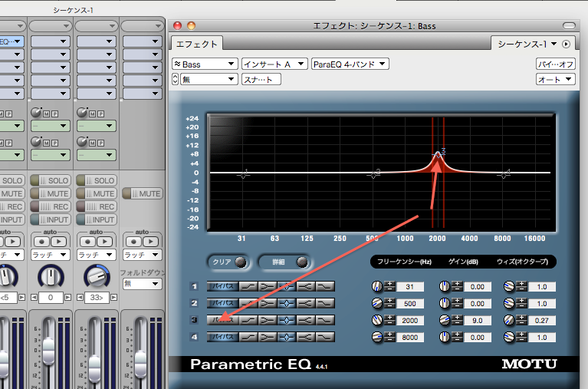The height and width of the screenshot is (389, 588).
Task: Click the frequency knob beside the 500 value
Action: tap(377, 303)
